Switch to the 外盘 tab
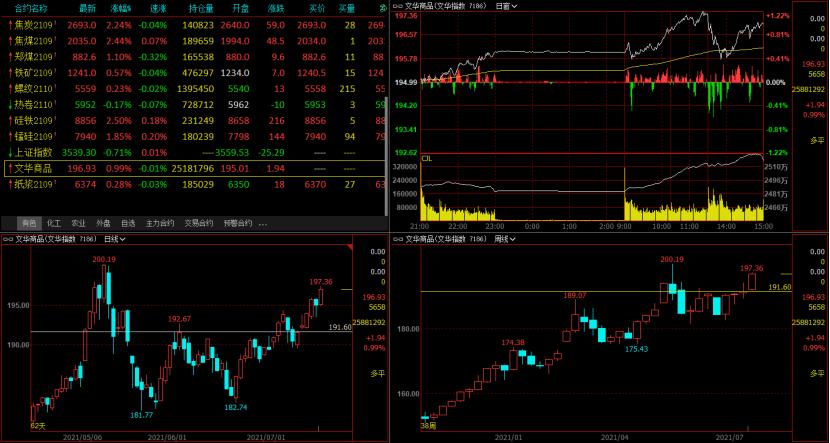Image resolution: width=830 pixels, height=443 pixels. point(103,223)
